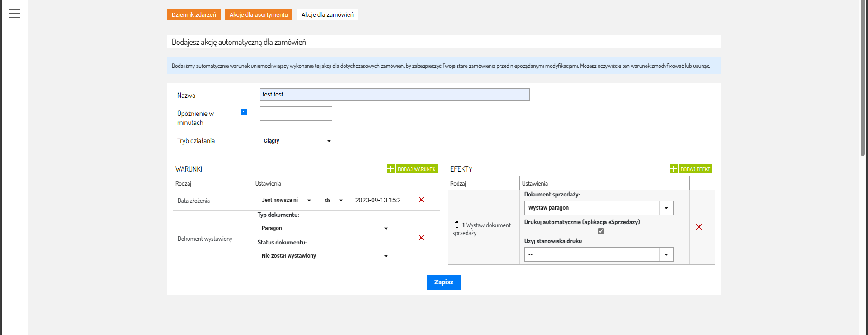Click the Opóźnienie w minutach input field
Image resolution: width=868 pixels, height=335 pixels.
click(x=296, y=114)
